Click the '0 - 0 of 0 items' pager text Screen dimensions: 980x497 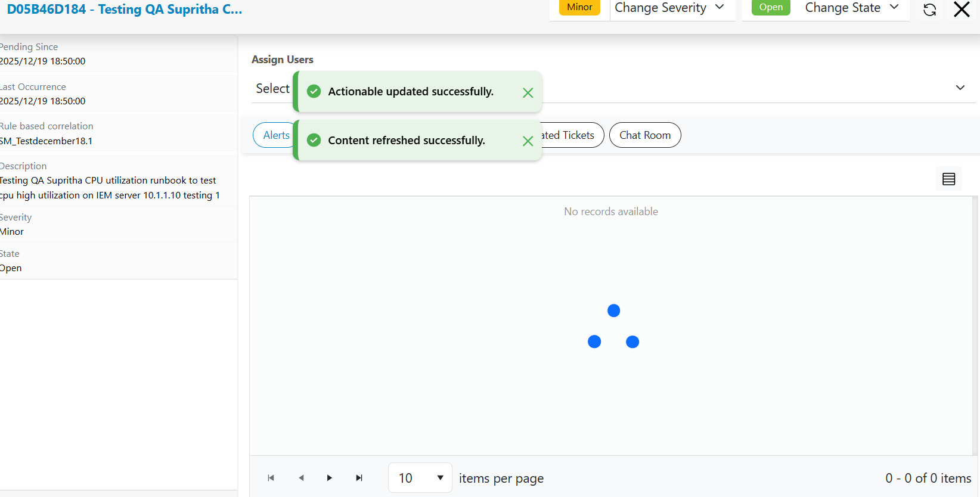pyautogui.click(x=928, y=478)
